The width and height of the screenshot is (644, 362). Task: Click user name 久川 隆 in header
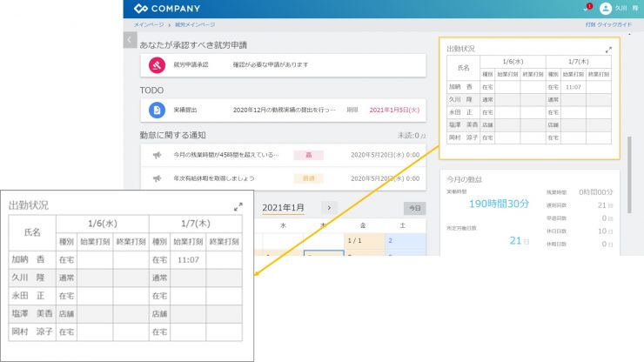tap(627, 8)
